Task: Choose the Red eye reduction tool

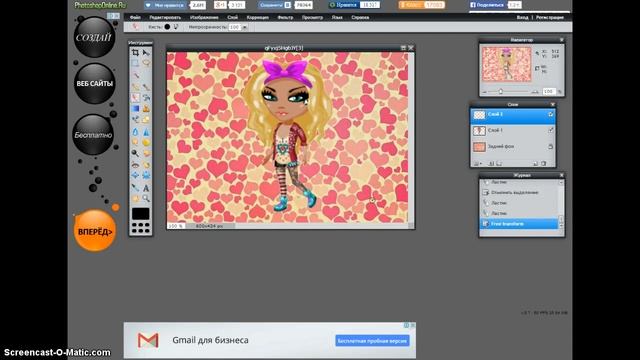Action: click(x=135, y=165)
